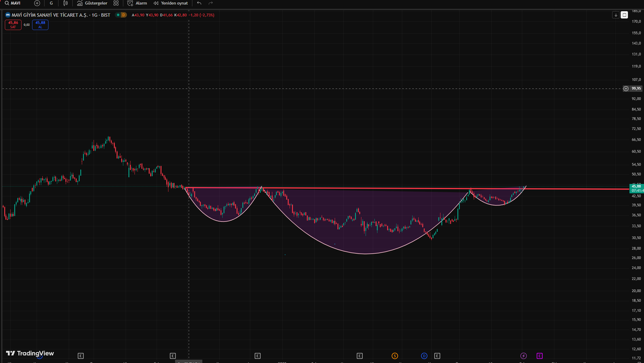Open the orange dollar dividend event marker

[x=394, y=355]
